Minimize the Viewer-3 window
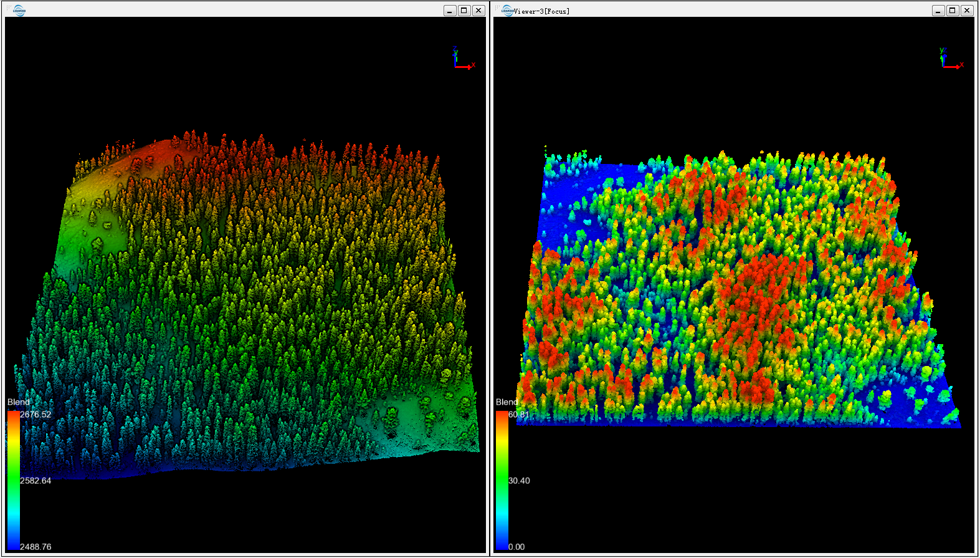Viewport: 980px width, 558px height. [938, 11]
